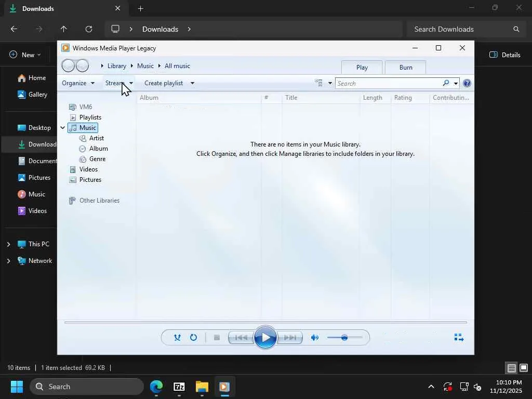Adjust the volume slider
This screenshot has height=399, width=532.
[x=344, y=338]
